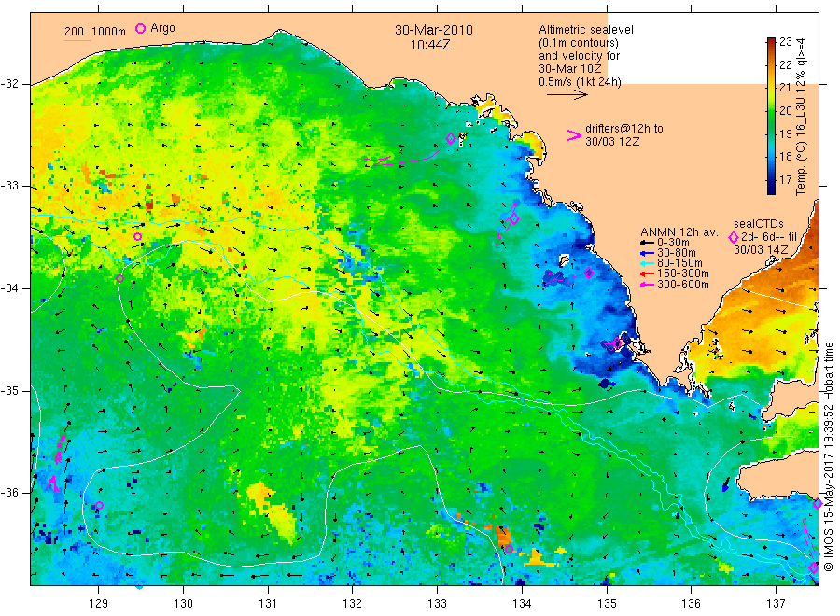Viewport: 840px width, 616px height.
Task: Click the Argo float marker near 129.5E, 33.5S
Action: pos(138,237)
